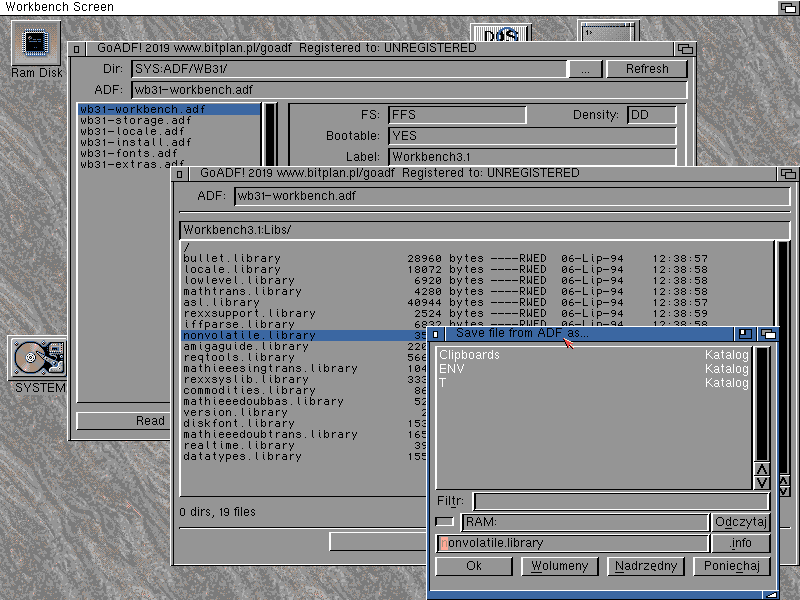Screen dimensions: 800x600
Task: Click close gadget of ADF contents window
Action: (180, 174)
